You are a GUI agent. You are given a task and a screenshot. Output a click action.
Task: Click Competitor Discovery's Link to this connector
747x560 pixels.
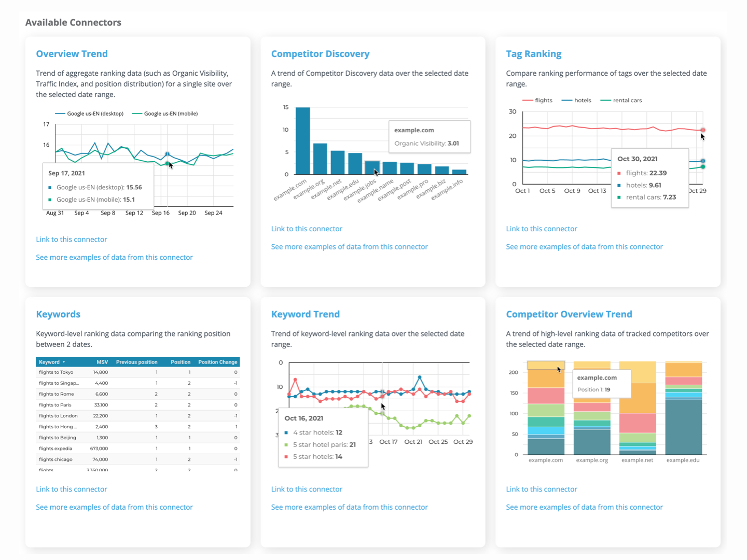point(307,229)
